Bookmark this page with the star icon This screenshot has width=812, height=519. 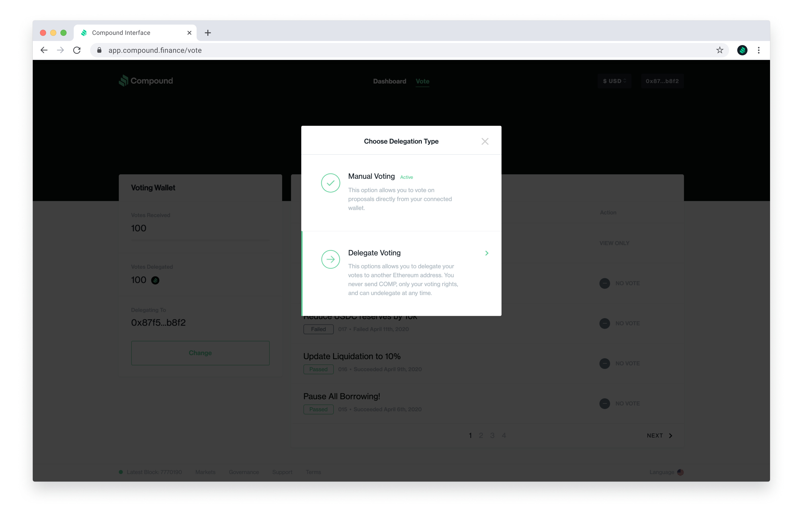pos(720,50)
